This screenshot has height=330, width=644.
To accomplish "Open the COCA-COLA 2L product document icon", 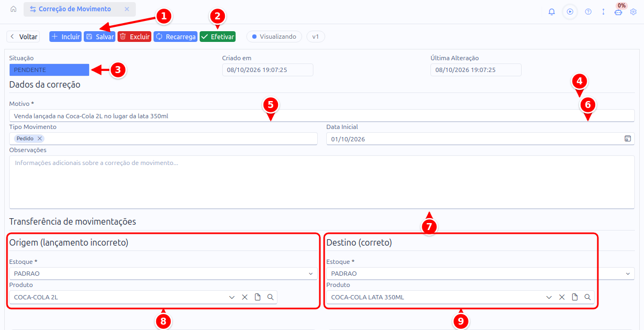I will coord(258,297).
